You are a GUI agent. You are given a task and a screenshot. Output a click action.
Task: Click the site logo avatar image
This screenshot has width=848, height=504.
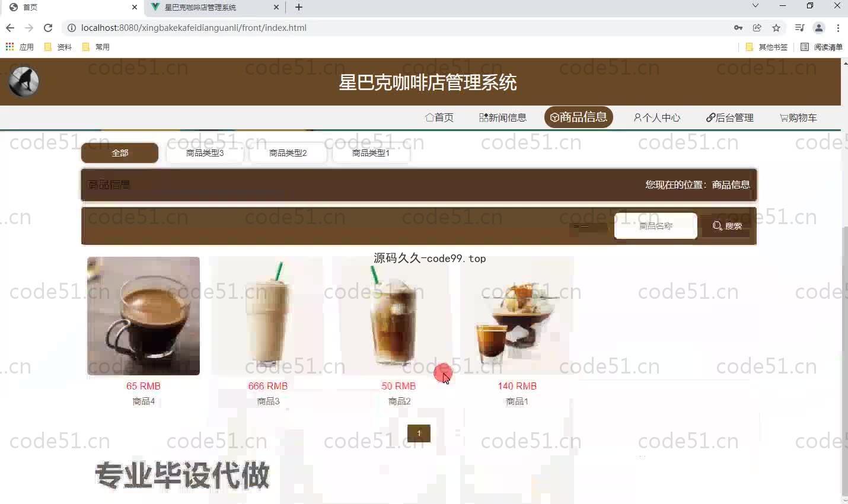tap(24, 82)
